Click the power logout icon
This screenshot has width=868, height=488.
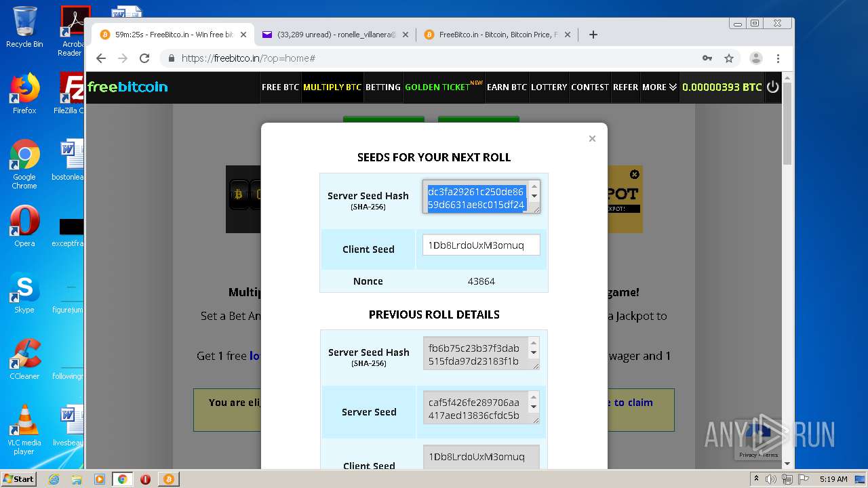click(x=773, y=87)
